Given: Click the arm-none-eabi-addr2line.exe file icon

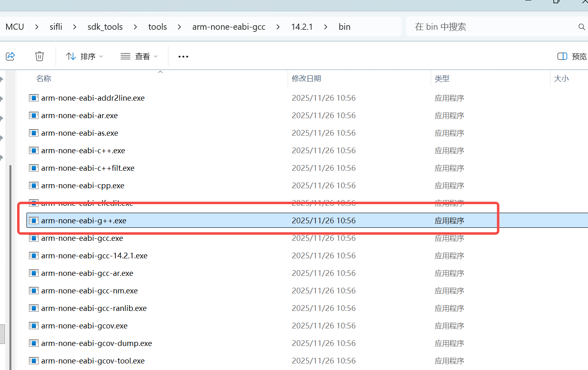Looking at the screenshot, I should point(34,98).
